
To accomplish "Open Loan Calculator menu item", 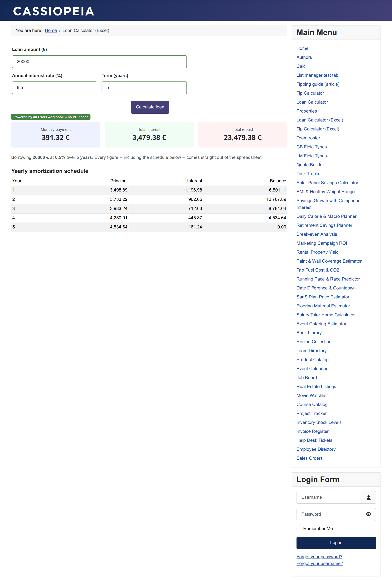I will (x=312, y=102).
